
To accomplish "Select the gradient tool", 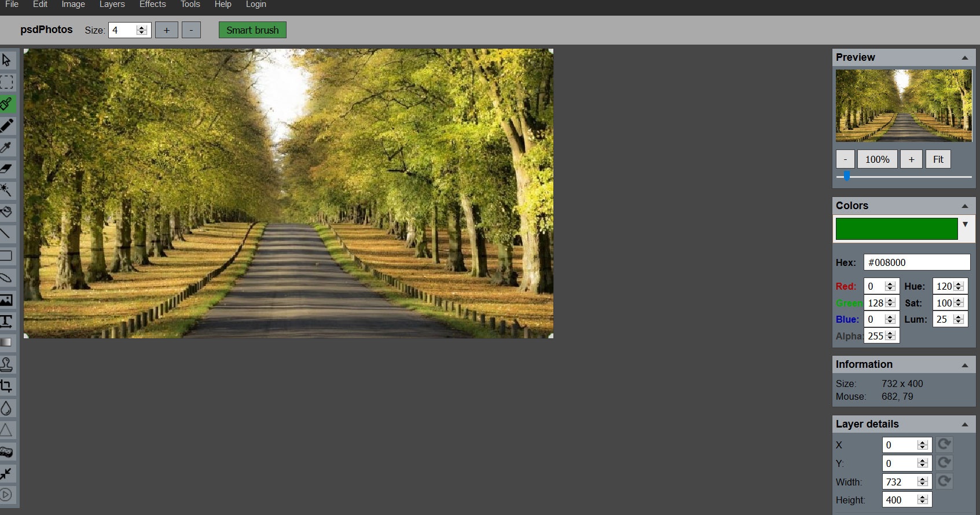I will click(x=7, y=342).
